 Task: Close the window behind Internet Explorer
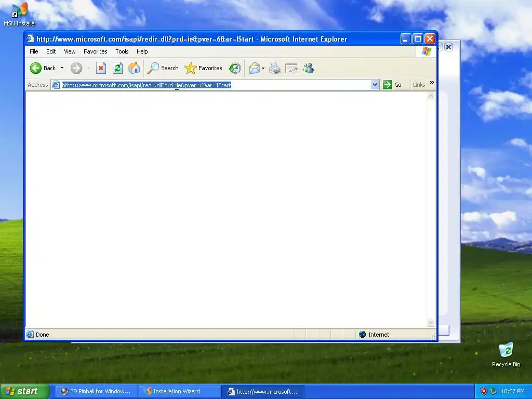click(x=448, y=47)
